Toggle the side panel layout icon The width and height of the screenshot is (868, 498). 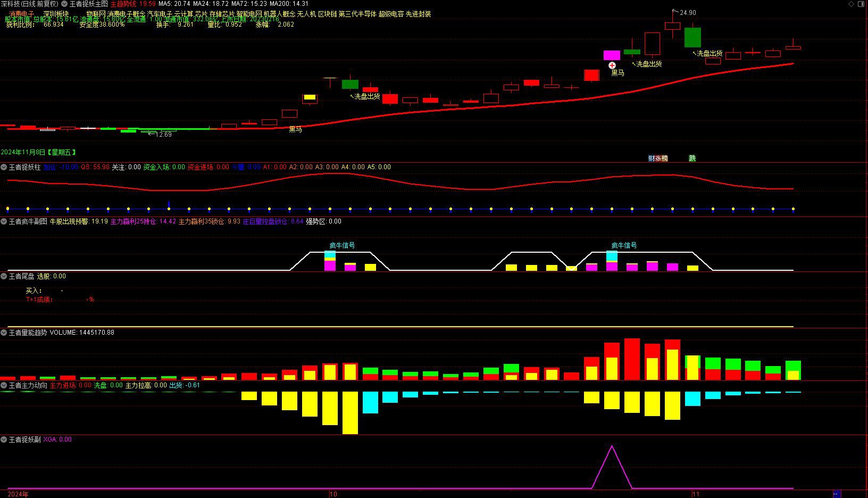pyautogui.click(x=861, y=4)
